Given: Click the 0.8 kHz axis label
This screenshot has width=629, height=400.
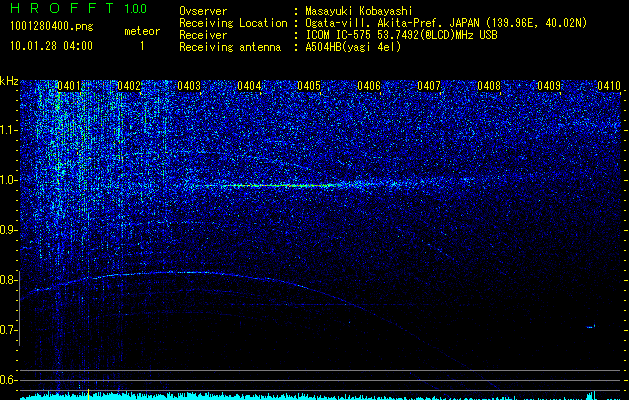Looking at the screenshot, I should [x=8, y=280].
